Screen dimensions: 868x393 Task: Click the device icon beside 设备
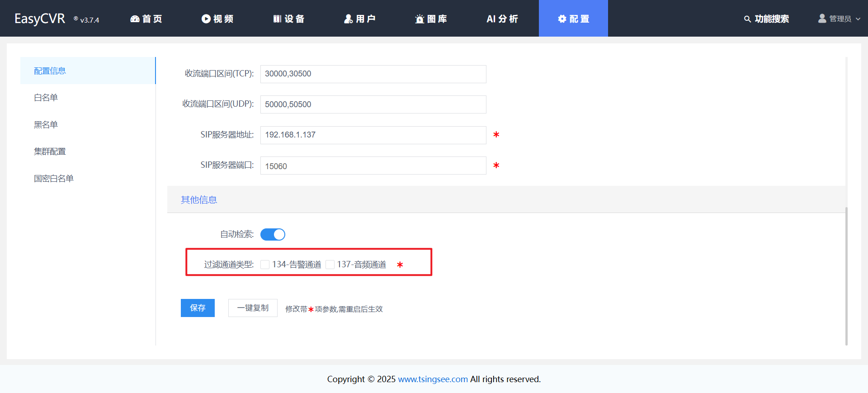277,19
